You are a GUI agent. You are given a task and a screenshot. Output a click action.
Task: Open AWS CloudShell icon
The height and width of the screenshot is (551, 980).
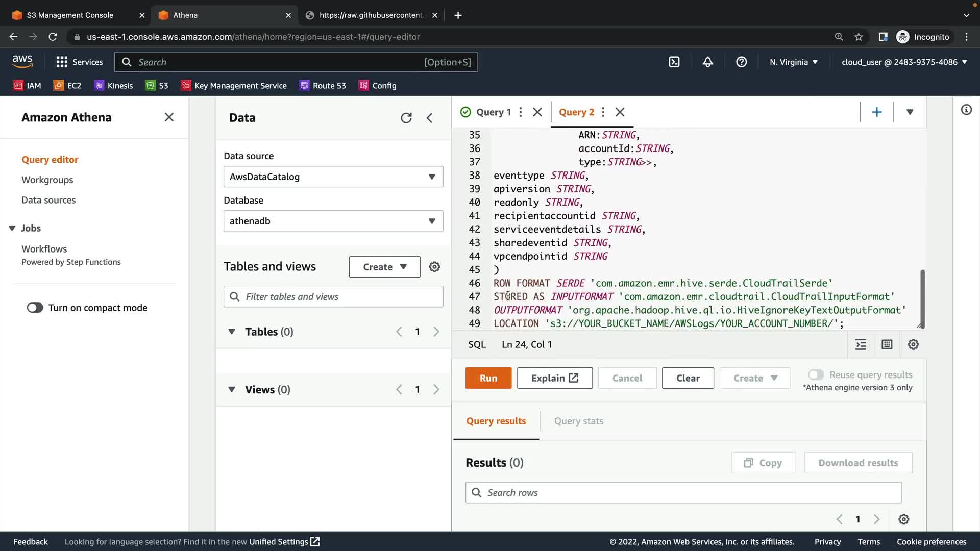(x=674, y=62)
